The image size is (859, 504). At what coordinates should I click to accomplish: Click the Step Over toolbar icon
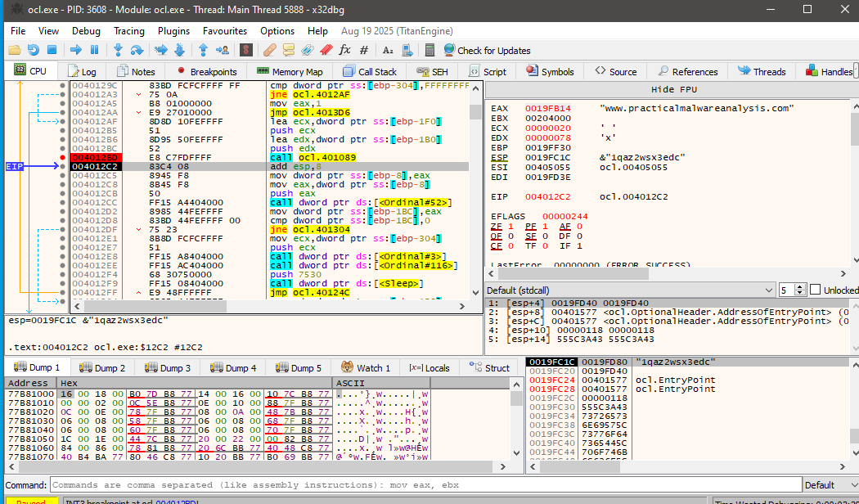138,50
